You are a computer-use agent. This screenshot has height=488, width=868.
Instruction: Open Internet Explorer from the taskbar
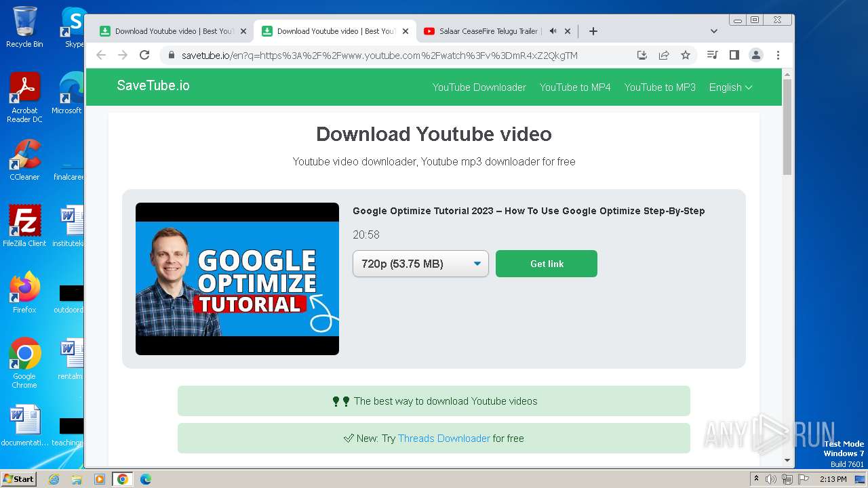tap(54, 479)
